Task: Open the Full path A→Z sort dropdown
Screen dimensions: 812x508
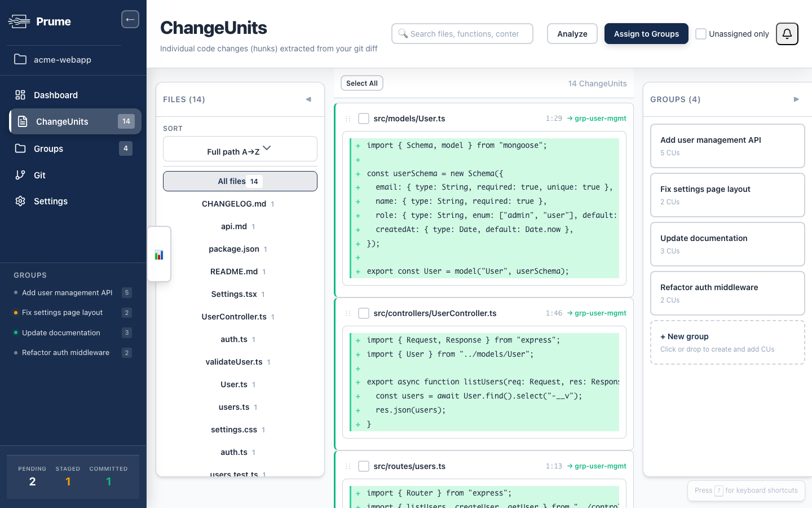Action: click(240, 149)
